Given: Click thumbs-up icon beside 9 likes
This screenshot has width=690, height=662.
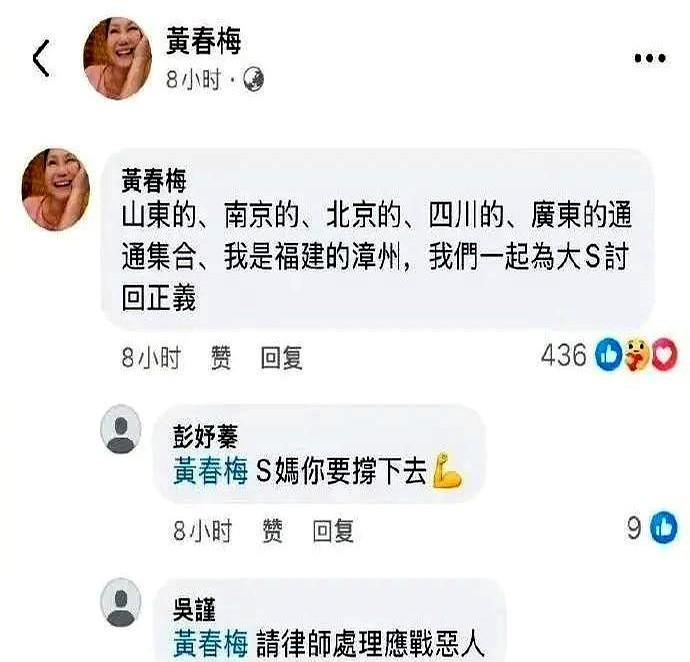Looking at the screenshot, I should pyautogui.click(x=664, y=527).
